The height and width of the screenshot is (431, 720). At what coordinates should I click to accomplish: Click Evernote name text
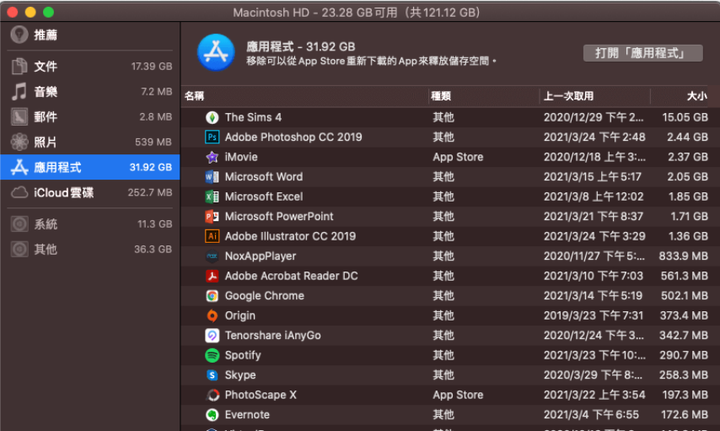pyautogui.click(x=247, y=414)
